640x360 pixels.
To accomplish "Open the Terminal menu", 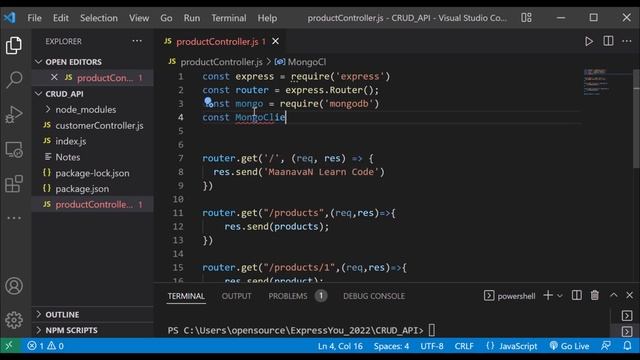I will click(229, 18).
